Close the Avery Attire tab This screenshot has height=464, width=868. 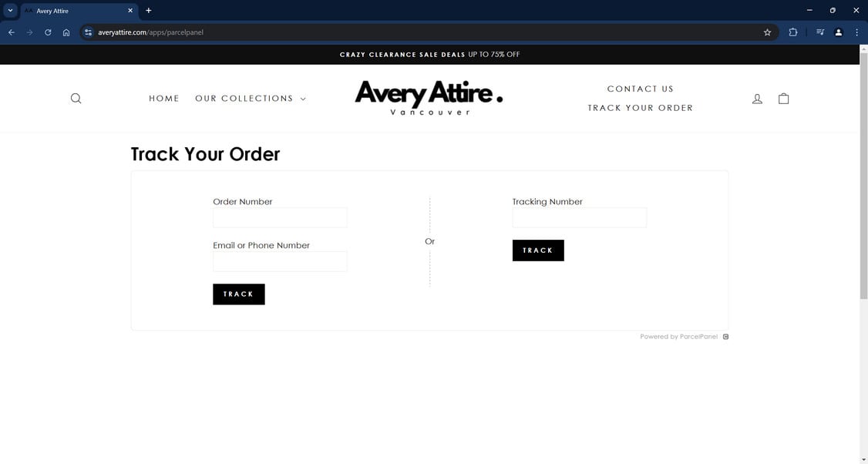[130, 11]
